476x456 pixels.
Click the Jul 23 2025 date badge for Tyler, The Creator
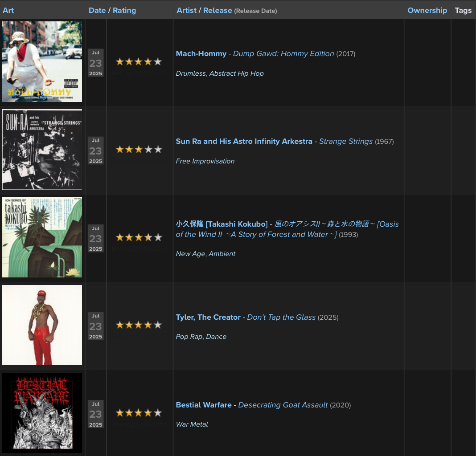tap(96, 326)
